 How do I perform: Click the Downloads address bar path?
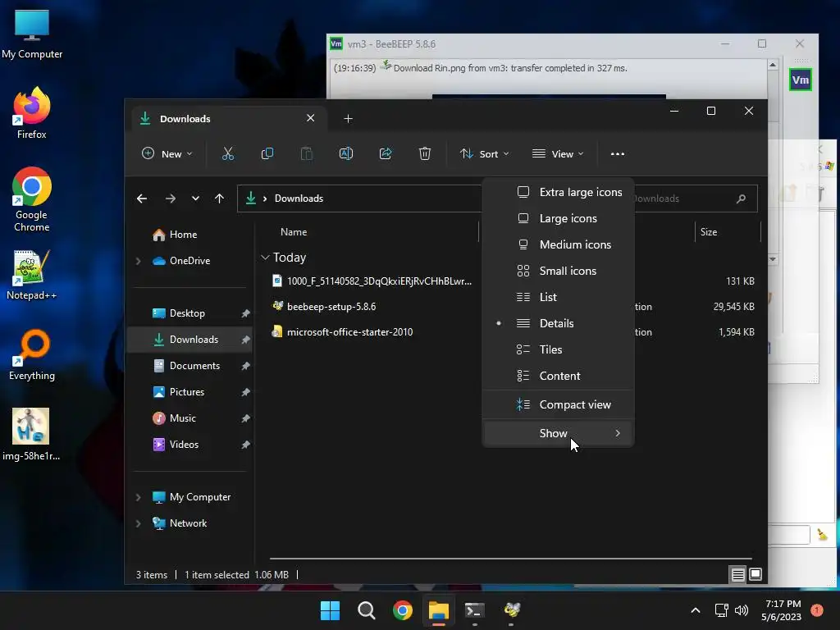point(299,199)
